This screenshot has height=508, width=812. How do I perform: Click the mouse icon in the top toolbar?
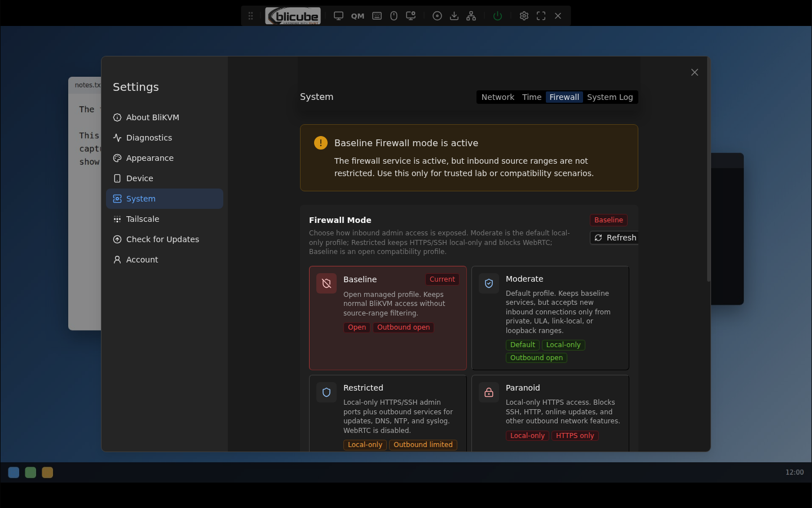pyautogui.click(x=394, y=16)
